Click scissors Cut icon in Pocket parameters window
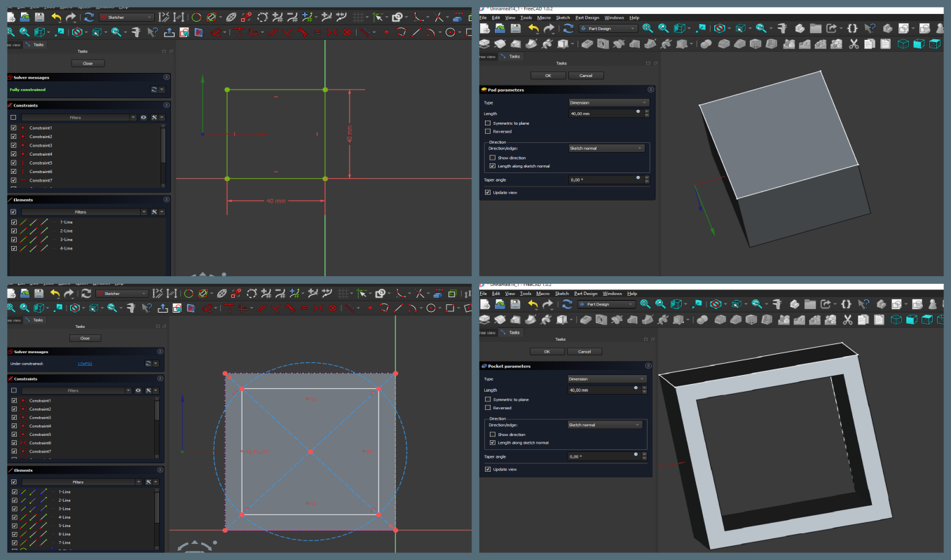 click(847, 320)
